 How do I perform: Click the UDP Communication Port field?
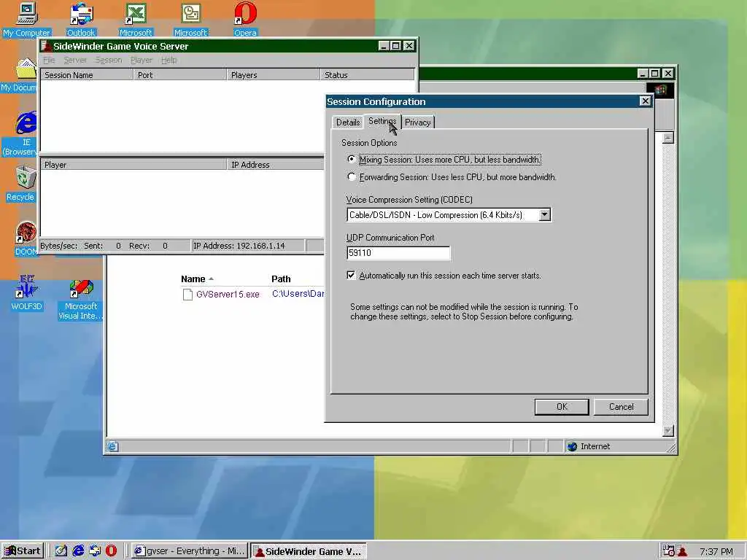click(x=398, y=253)
